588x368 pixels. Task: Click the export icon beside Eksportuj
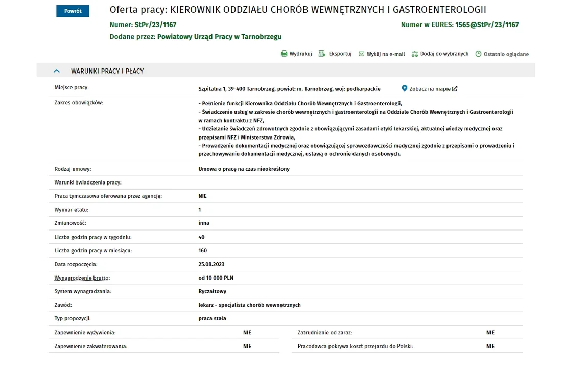[322, 54]
